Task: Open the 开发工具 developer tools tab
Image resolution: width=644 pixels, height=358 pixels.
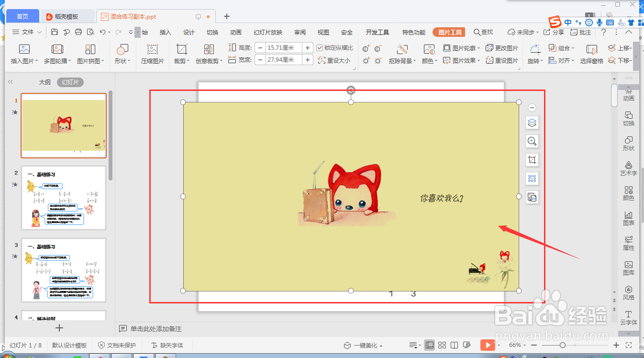Action: click(x=378, y=33)
